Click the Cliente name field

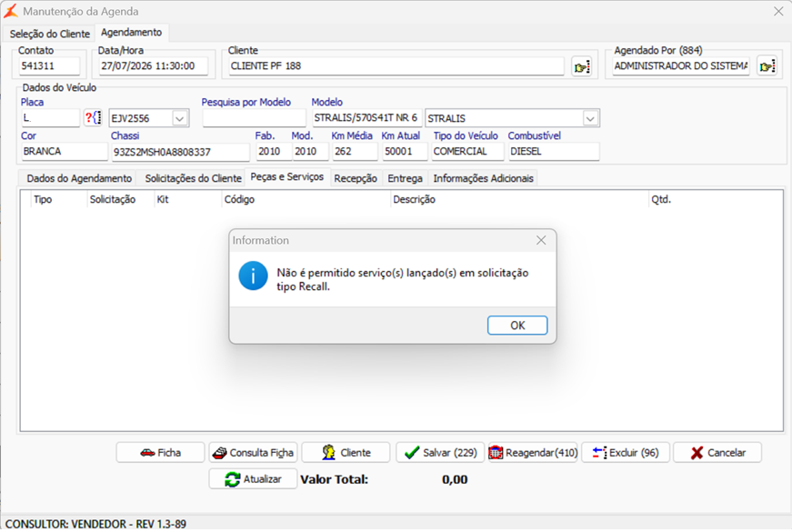(x=396, y=66)
